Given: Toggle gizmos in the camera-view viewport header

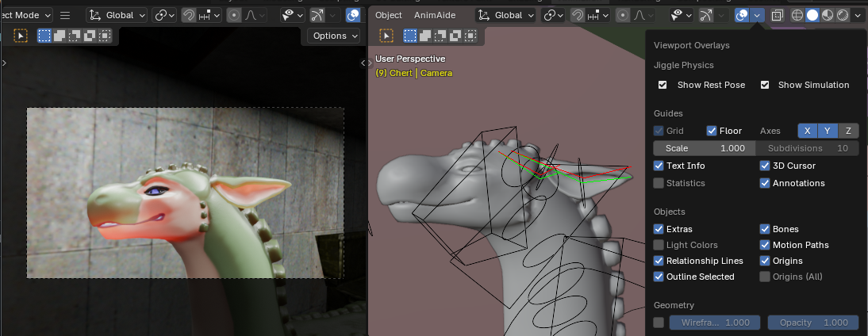Looking at the screenshot, I should coord(317,16).
